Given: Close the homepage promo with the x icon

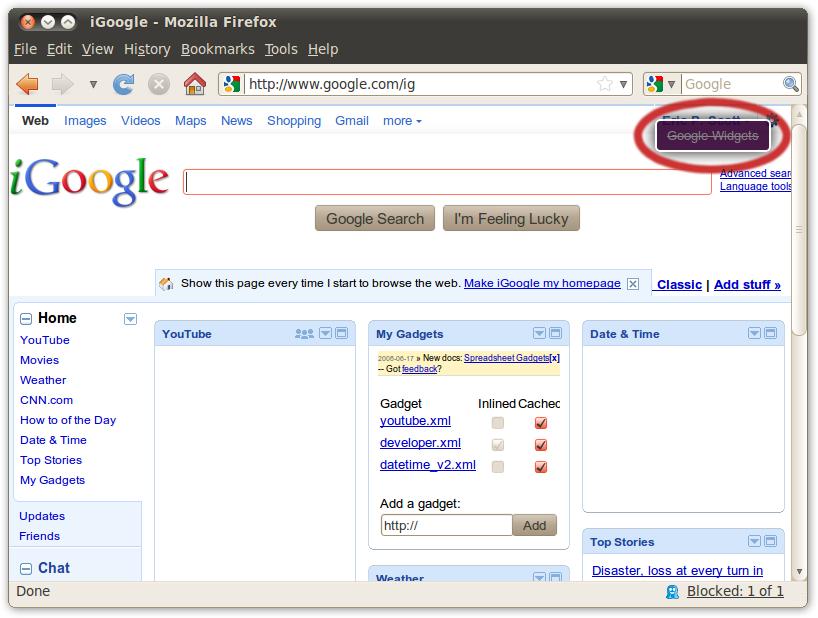Looking at the screenshot, I should tap(633, 284).
